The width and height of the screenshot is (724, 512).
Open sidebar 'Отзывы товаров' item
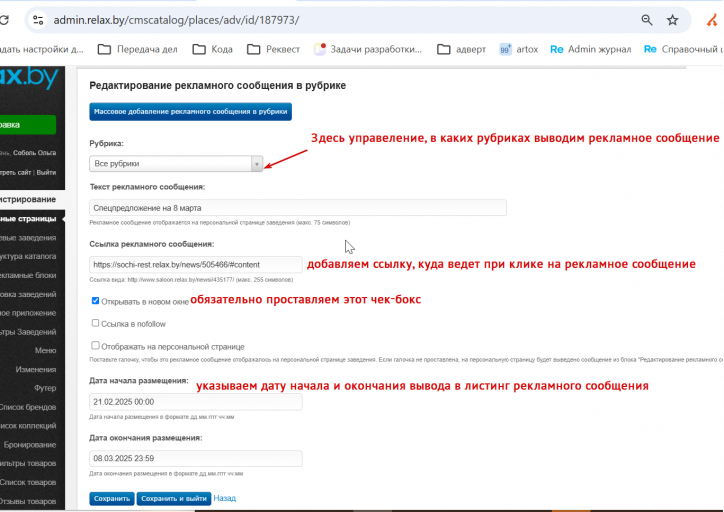28,501
